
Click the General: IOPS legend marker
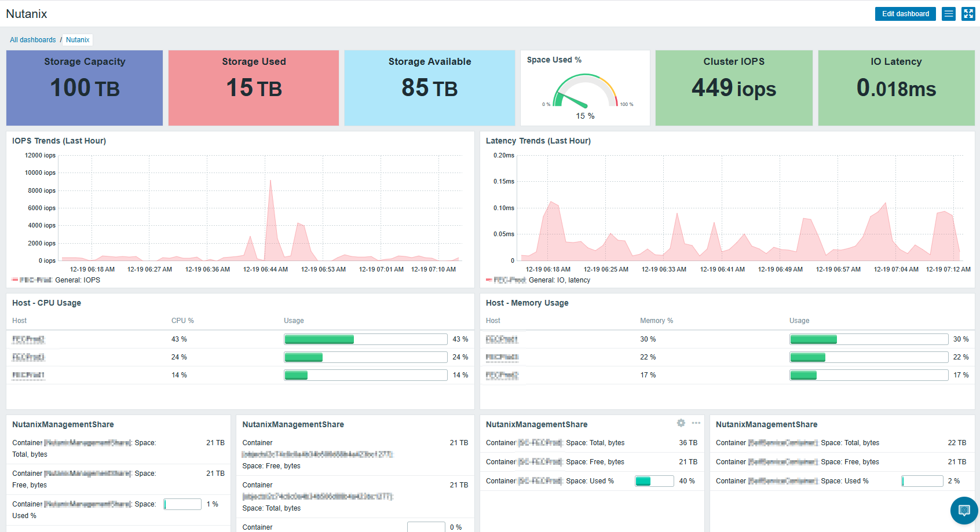[15, 280]
